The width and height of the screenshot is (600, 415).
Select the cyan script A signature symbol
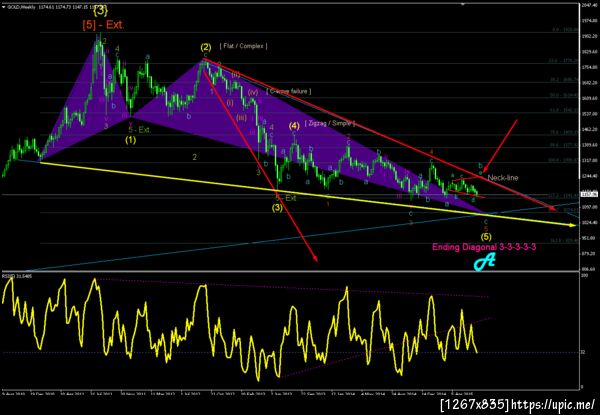coord(485,263)
